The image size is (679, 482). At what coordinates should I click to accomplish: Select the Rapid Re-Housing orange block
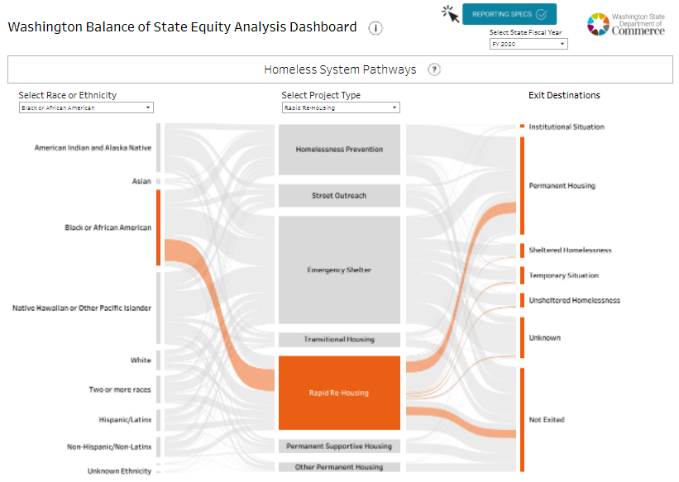[339, 393]
